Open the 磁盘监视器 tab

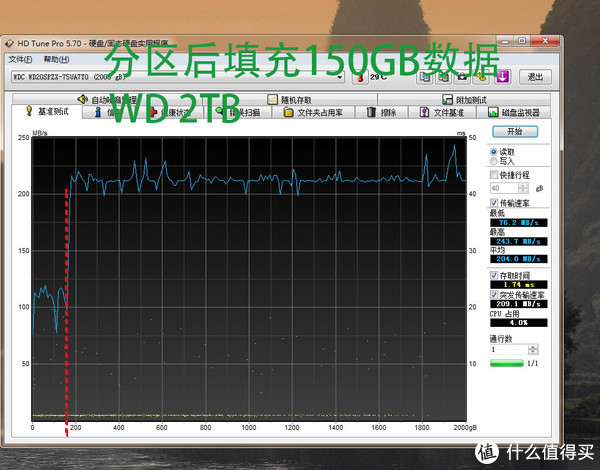click(x=514, y=112)
